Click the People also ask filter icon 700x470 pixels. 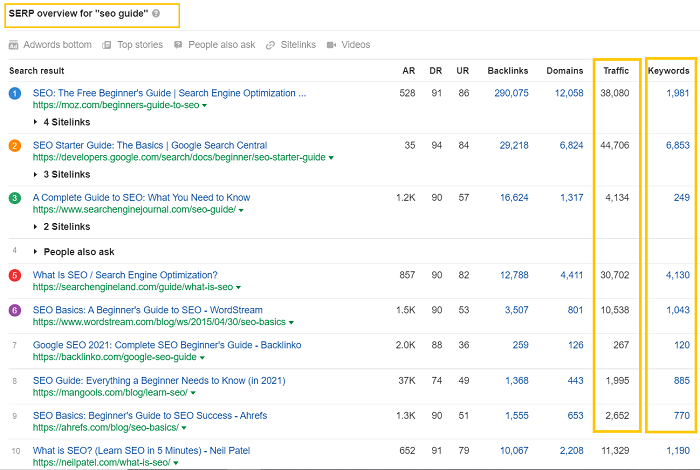[x=178, y=45]
